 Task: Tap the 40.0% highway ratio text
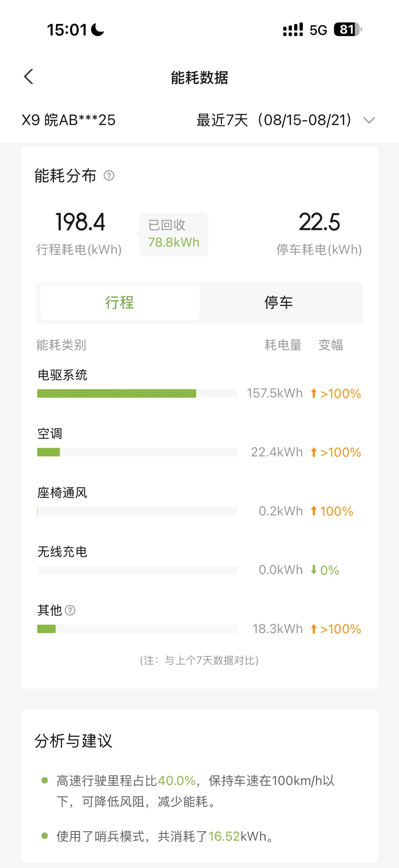pos(176,781)
